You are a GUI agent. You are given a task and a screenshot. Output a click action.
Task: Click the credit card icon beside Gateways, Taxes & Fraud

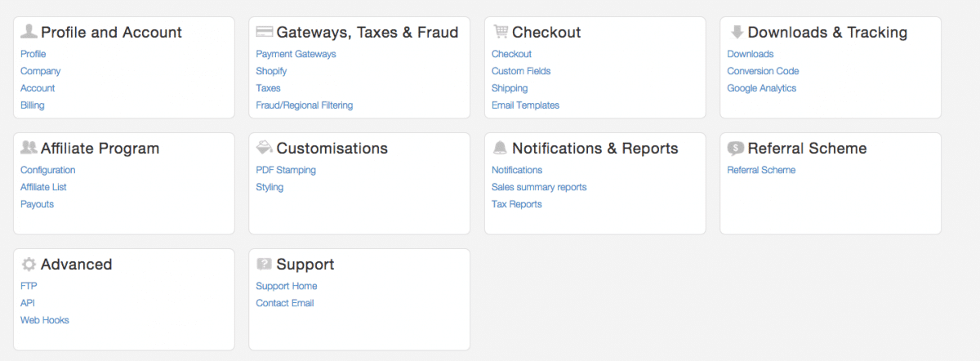click(x=264, y=33)
